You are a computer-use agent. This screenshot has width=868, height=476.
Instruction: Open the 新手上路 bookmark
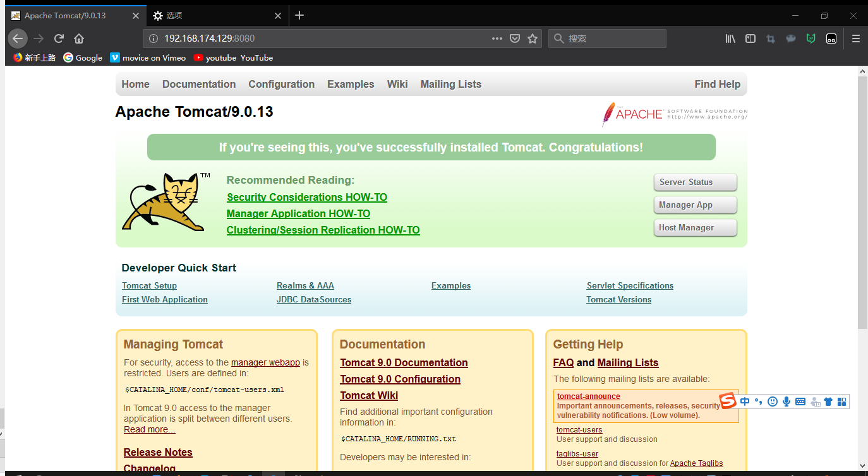[35, 57]
